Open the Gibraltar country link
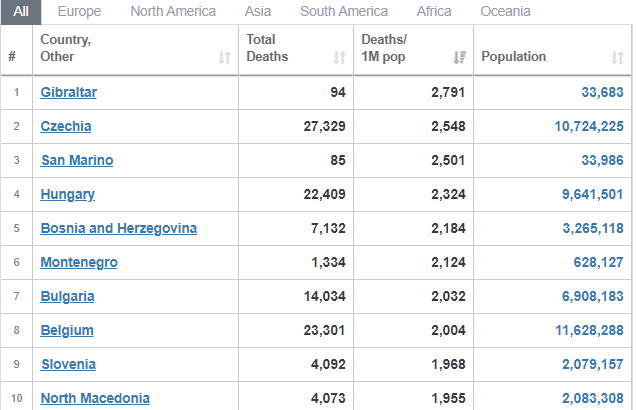The height and width of the screenshot is (410, 636). point(69,92)
